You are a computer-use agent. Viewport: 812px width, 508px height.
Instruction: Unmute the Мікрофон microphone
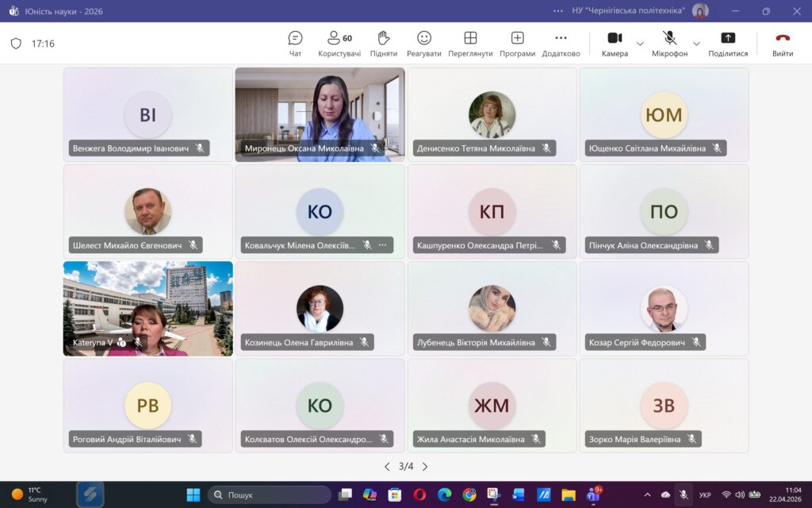(x=669, y=38)
